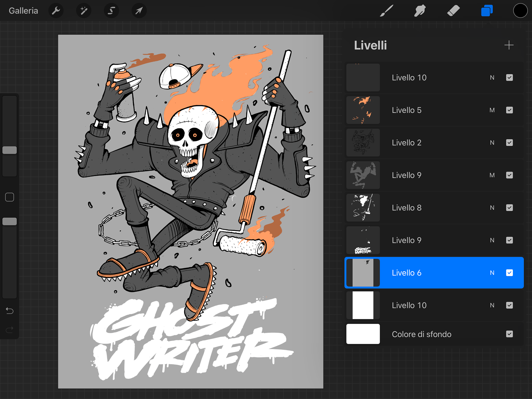Uncheck visibility of Livello 2

[509, 143]
